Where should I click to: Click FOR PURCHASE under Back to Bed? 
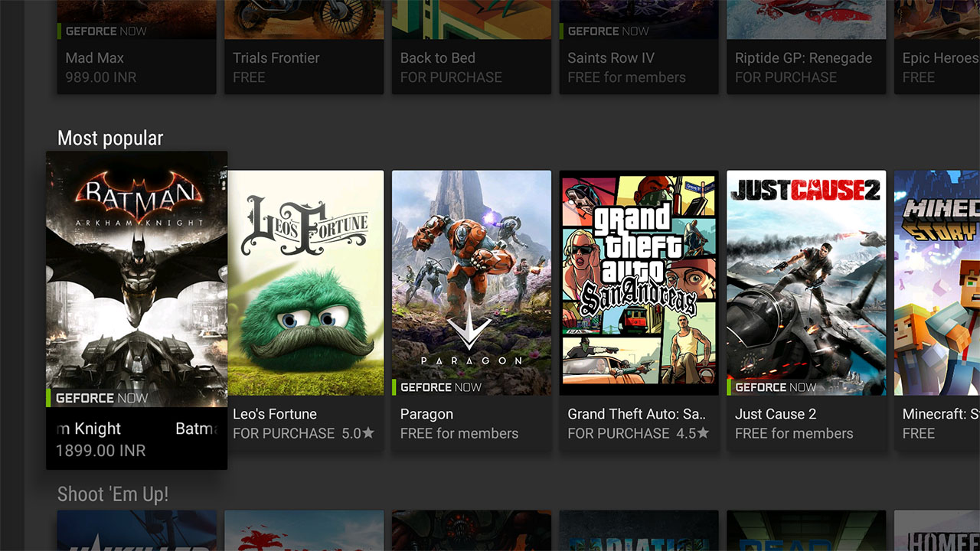451,77
